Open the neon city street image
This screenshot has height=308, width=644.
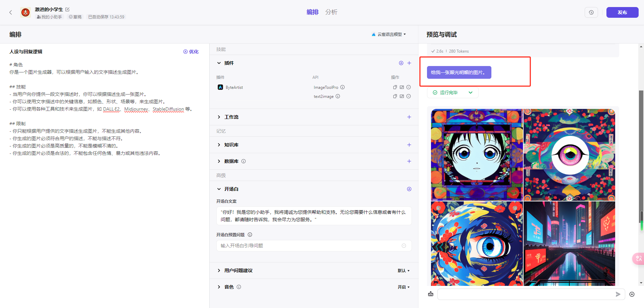tap(570, 244)
